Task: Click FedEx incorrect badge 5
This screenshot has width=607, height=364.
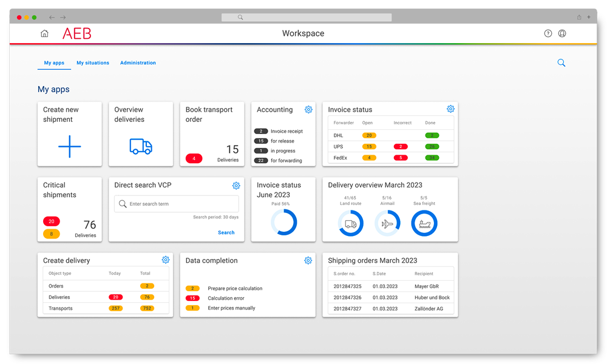Action: 401,158
